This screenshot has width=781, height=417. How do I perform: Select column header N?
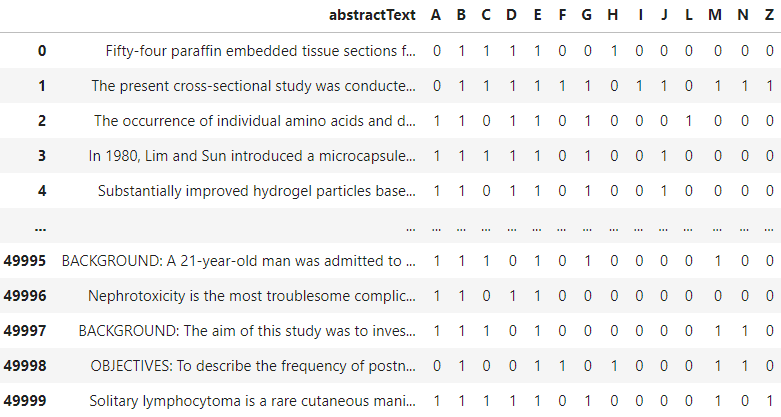(743, 15)
